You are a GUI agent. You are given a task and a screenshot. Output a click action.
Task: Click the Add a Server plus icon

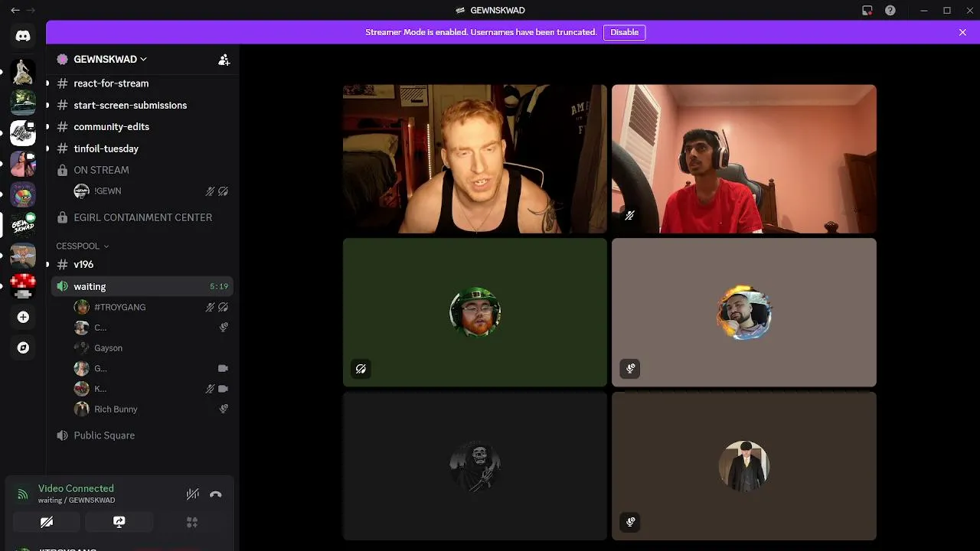tap(23, 317)
